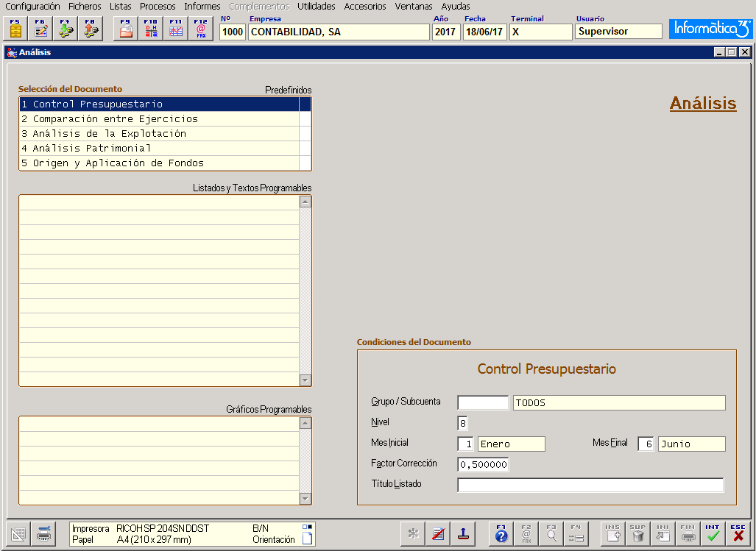
Task: Click the black/white color mode icon
Action: [307, 527]
